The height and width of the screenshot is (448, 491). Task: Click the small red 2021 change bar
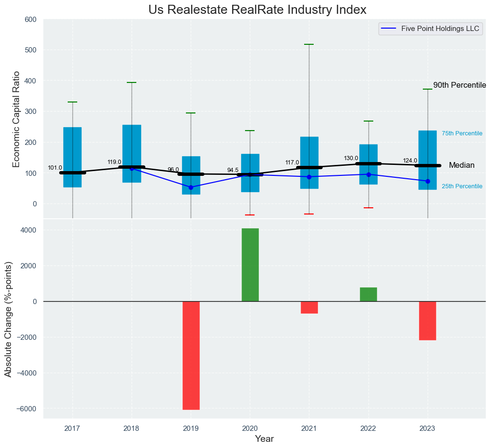point(309,307)
